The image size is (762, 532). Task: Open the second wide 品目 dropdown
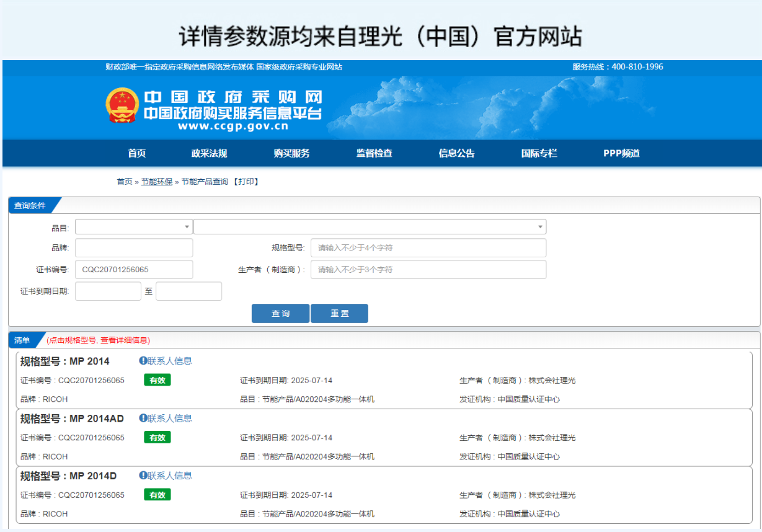(x=370, y=227)
